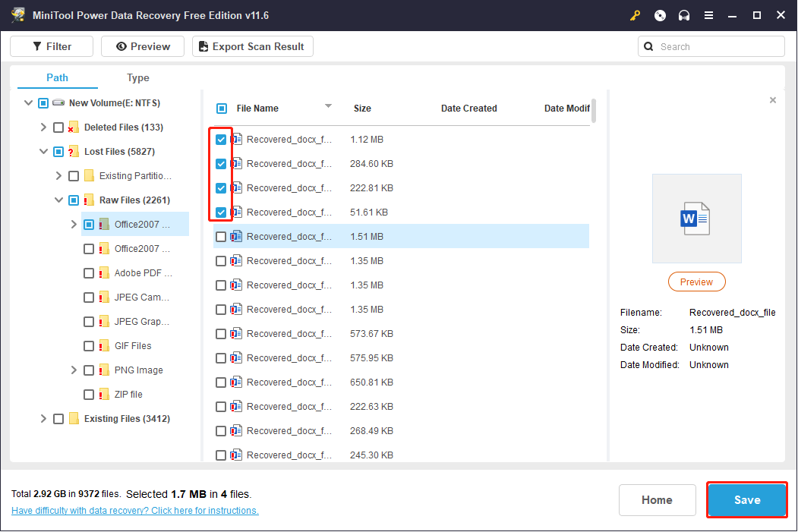Open data recovery instructions link
Viewport: 798px width, 532px height.
pos(135,510)
